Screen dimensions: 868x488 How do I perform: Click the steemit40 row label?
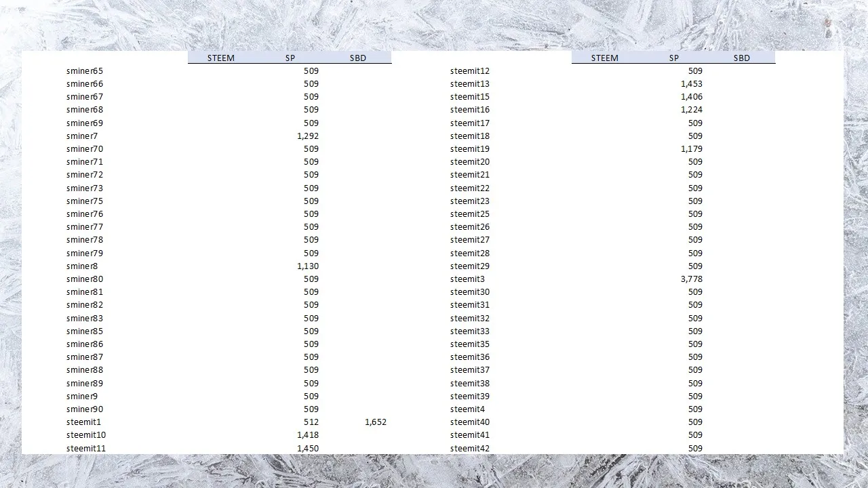(x=470, y=422)
